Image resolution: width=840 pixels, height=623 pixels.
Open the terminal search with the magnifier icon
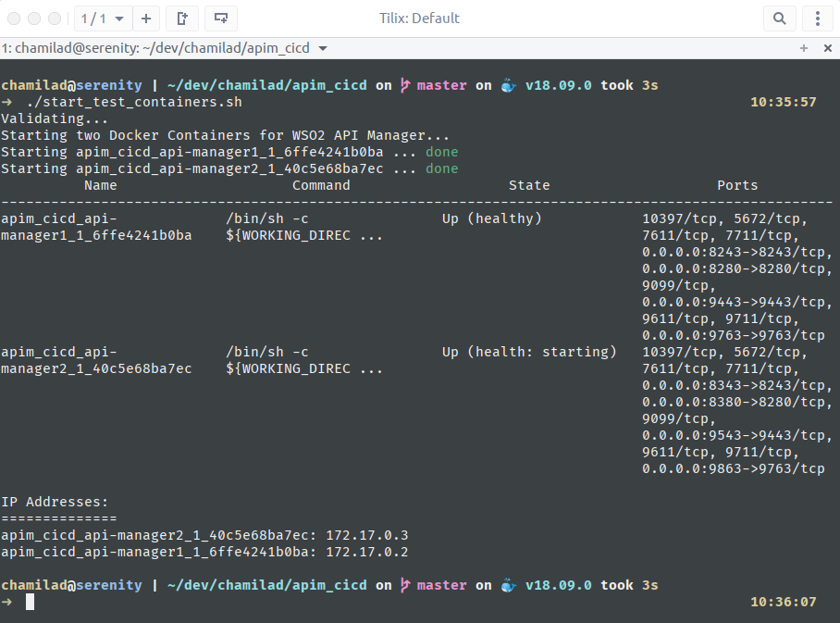click(x=780, y=18)
